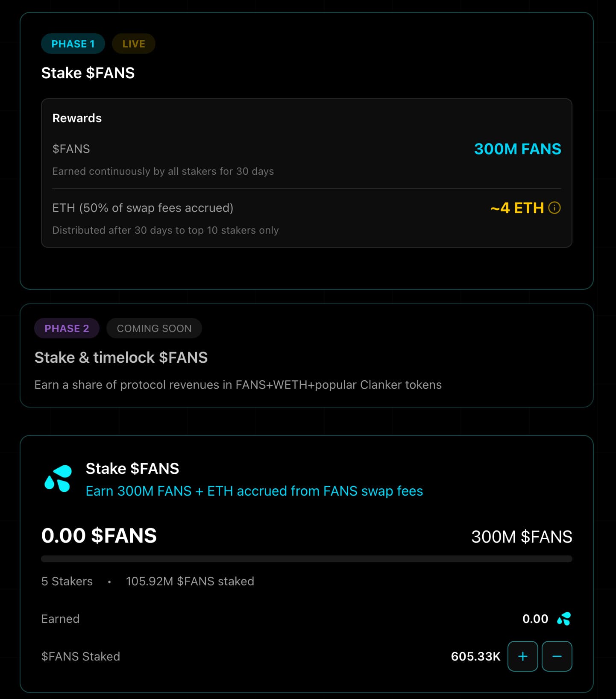Click the 0.00 $FANS balance
Screen dimensions: 616x699
coord(99,536)
